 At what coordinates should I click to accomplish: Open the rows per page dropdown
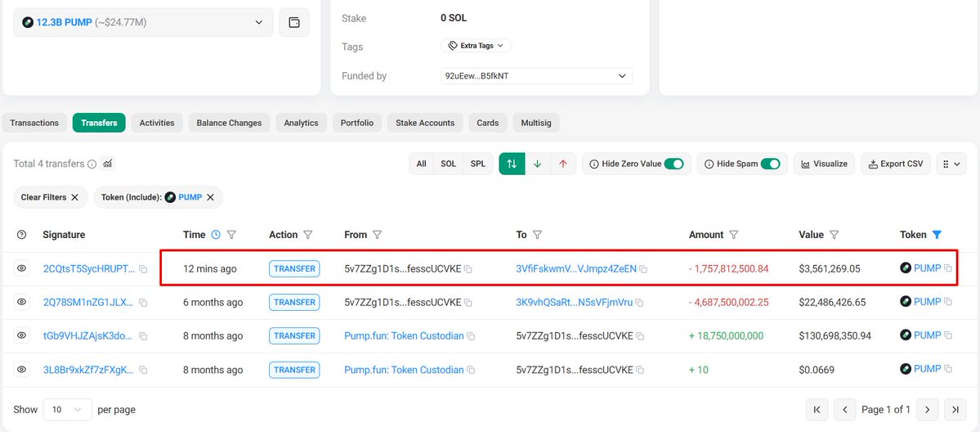pyautogui.click(x=67, y=409)
